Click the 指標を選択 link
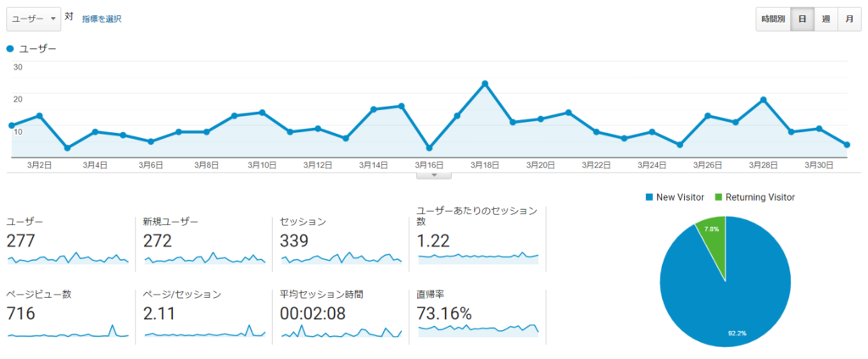 tap(102, 19)
